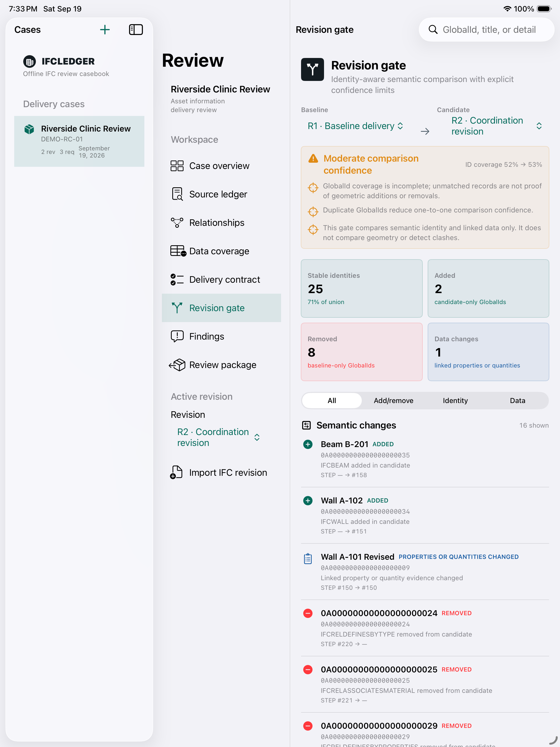
Task: Open Review package workspace item
Action: pos(221,365)
